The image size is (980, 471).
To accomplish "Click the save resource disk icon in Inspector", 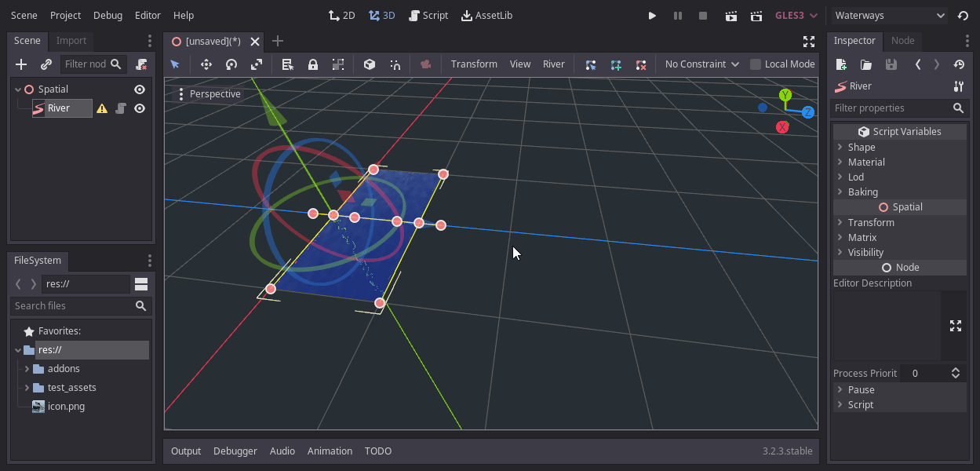I will point(891,64).
